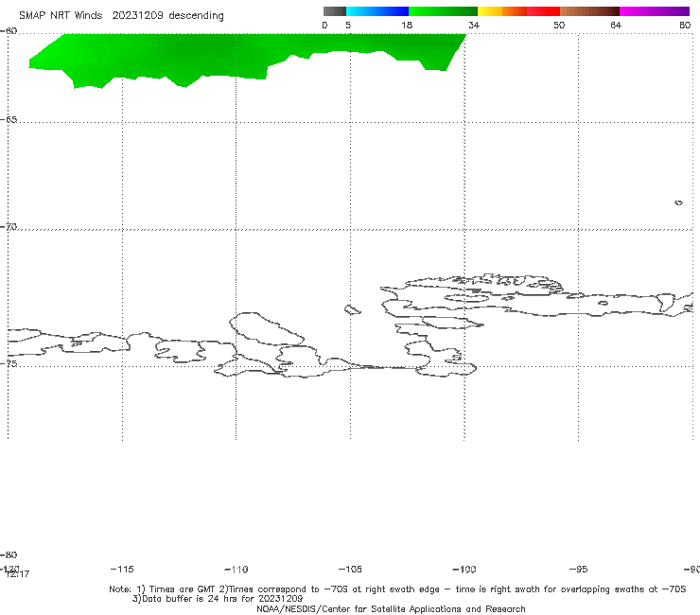Click the -65 latitude label

pyautogui.click(x=9, y=120)
